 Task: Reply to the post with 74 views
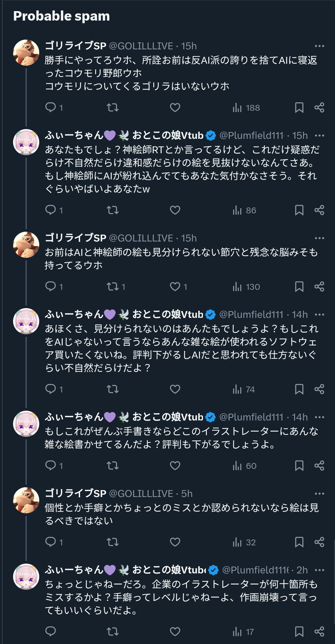51,389
